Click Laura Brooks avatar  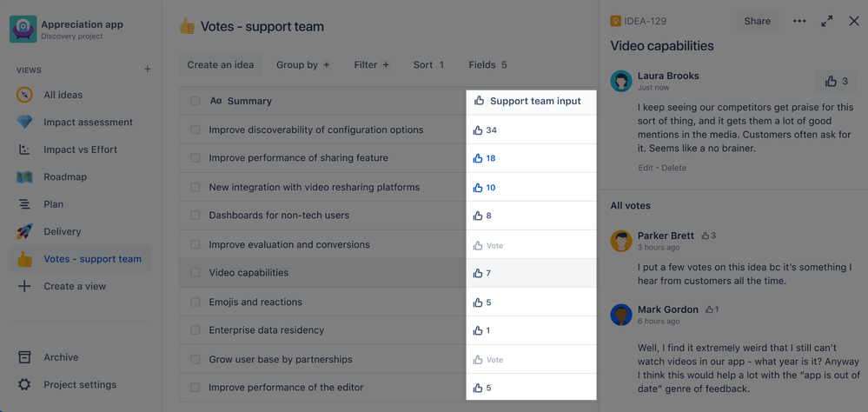pos(621,81)
